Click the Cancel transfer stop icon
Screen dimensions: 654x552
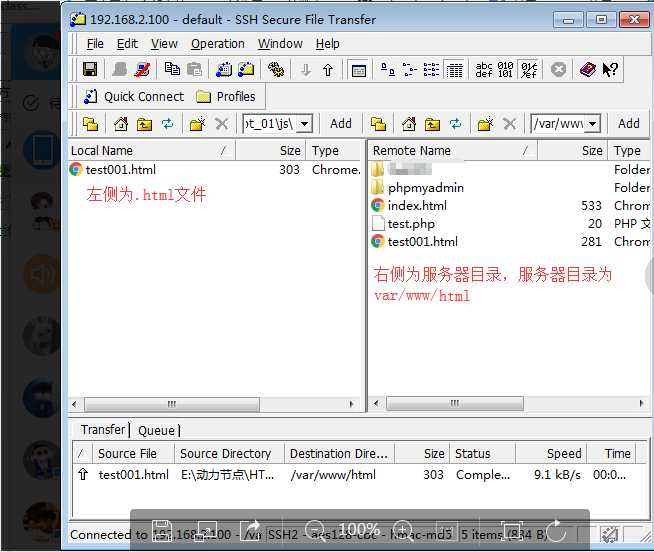click(558, 69)
